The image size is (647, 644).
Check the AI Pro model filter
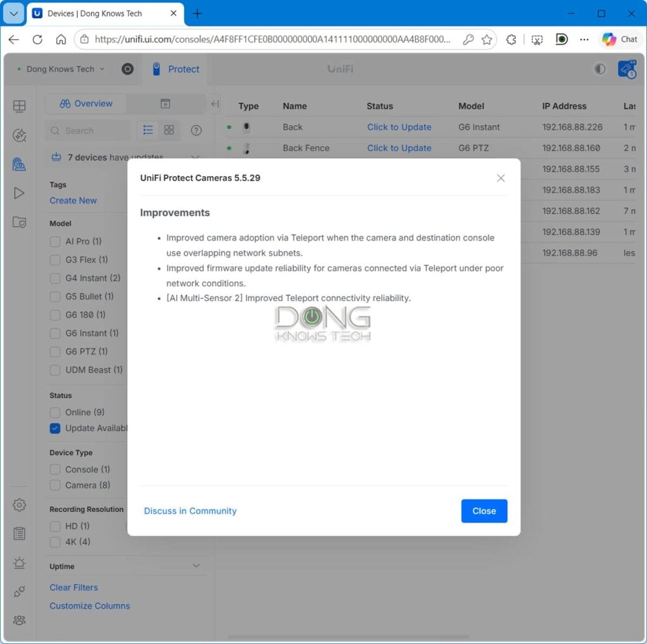pos(55,241)
